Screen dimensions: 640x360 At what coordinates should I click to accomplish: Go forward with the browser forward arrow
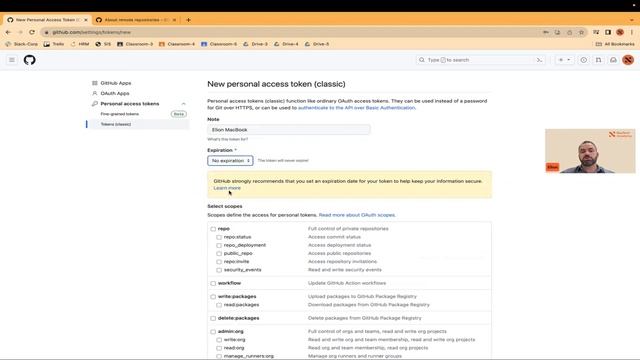pos(20,32)
